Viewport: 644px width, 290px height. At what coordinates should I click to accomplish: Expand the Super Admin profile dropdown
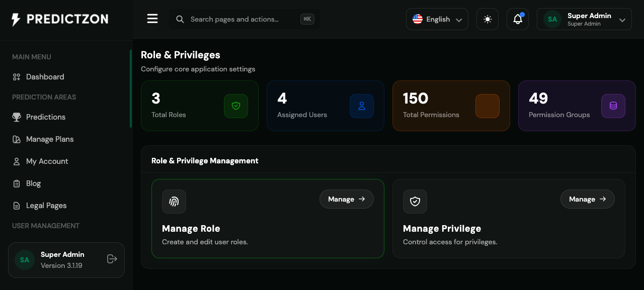(584, 19)
